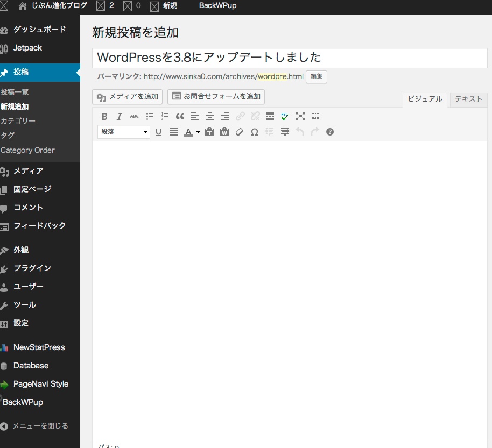Open the editor help icon
The width and height of the screenshot is (492, 448).
click(330, 132)
